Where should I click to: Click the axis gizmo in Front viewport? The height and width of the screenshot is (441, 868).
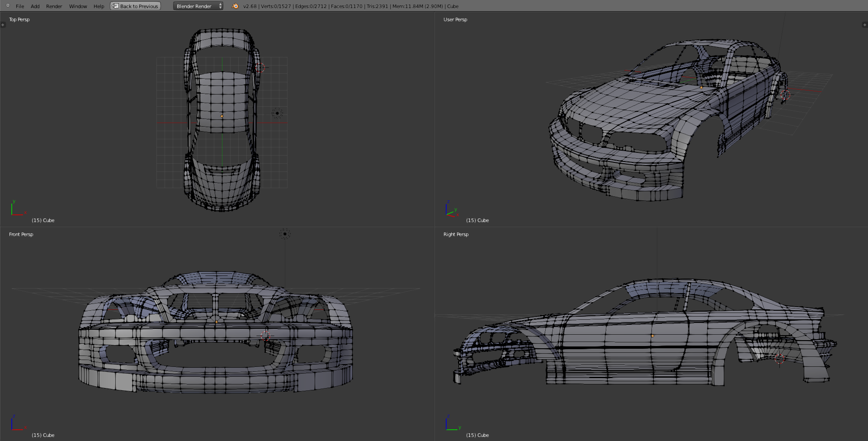pyautogui.click(x=16, y=423)
